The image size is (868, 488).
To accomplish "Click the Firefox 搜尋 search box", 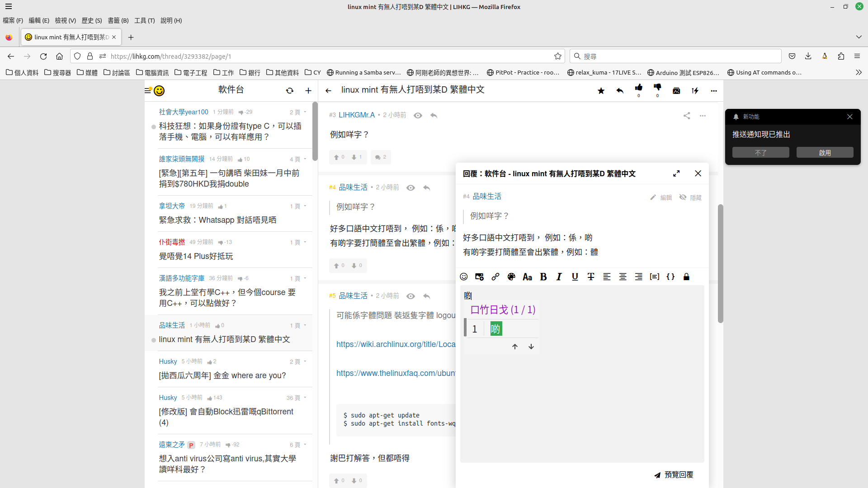I will click(x=675, y=56).
